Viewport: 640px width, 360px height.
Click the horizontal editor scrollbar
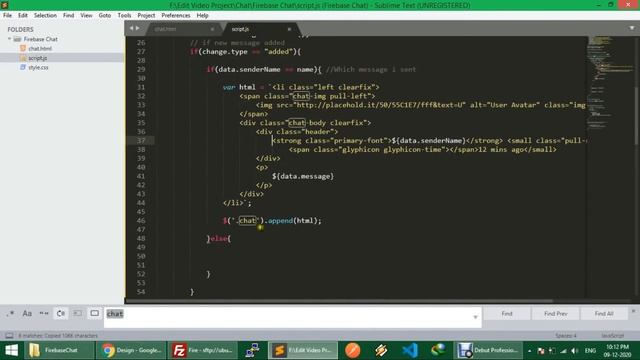(339, 301)
